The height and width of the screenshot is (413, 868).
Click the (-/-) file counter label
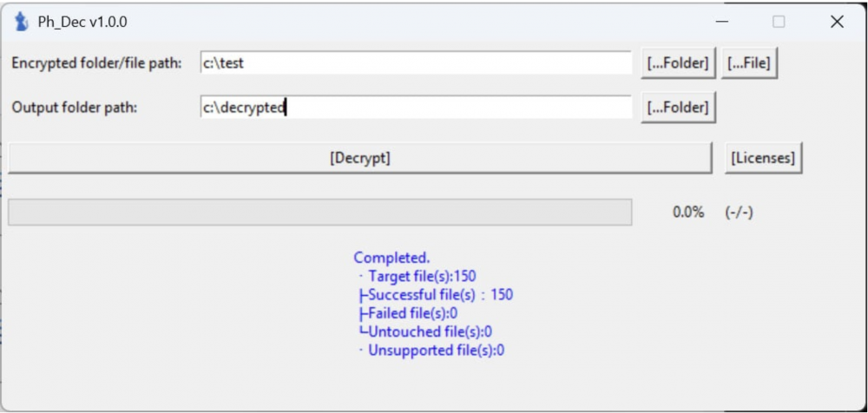tap(739, 212)
